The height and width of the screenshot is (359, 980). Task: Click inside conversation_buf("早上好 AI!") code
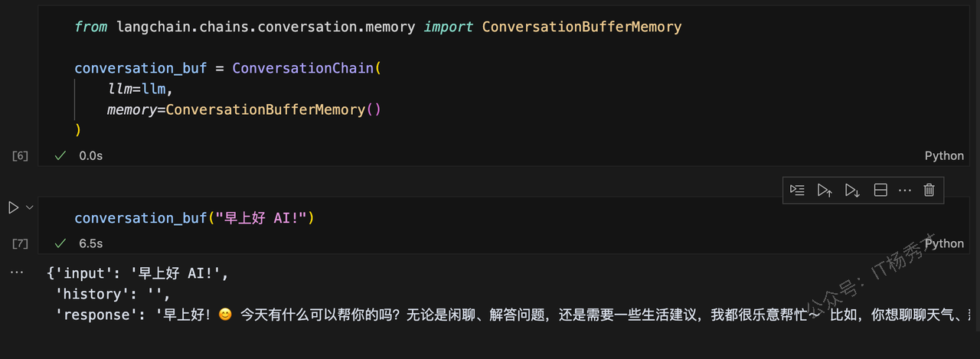click(194, 218)
